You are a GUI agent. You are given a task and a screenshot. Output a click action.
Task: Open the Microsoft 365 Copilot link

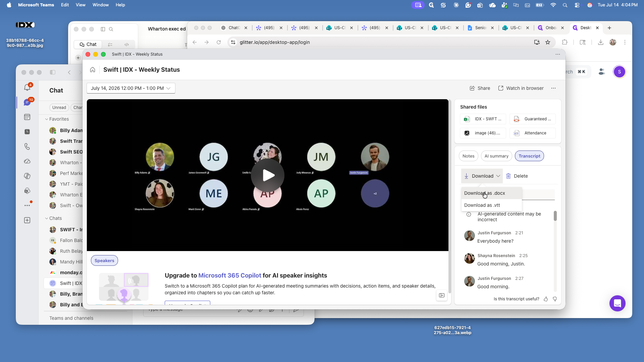pos(230,276)
